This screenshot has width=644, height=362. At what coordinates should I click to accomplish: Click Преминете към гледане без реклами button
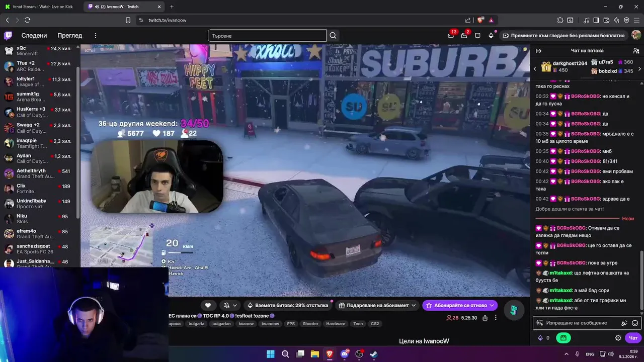[563, 35]
